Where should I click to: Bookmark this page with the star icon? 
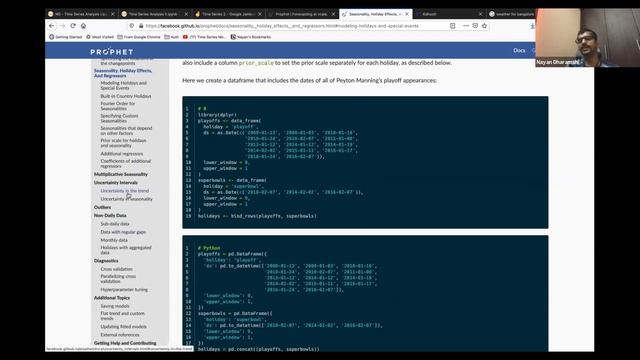[x=484, y=26]
